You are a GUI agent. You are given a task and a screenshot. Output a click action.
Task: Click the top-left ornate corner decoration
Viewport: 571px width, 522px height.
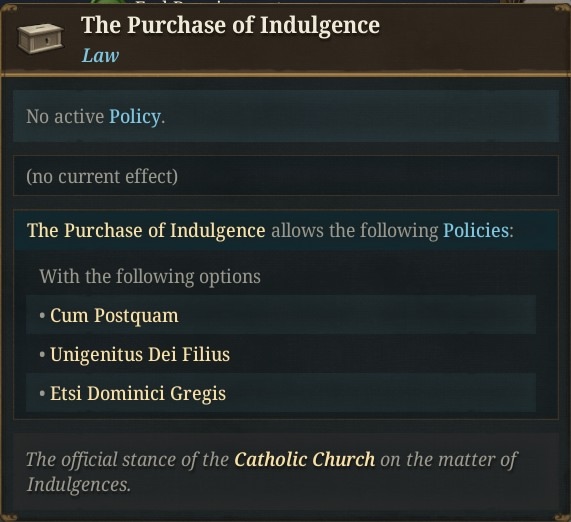pos(9,8)
